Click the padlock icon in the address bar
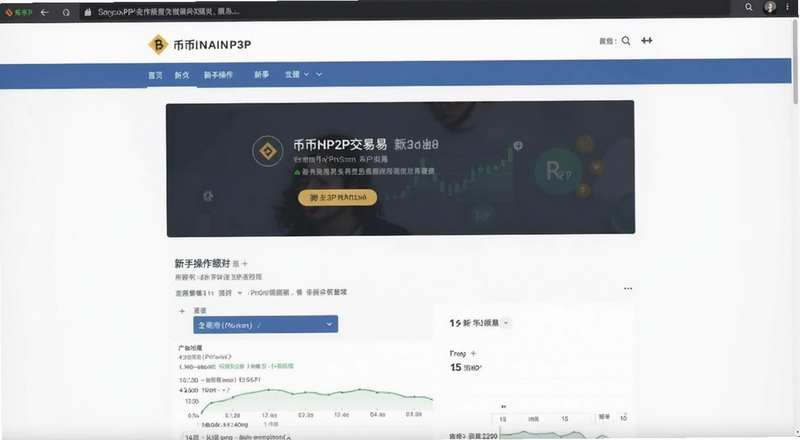The width and height of the screenshot is (800, 440). (87, 12)
